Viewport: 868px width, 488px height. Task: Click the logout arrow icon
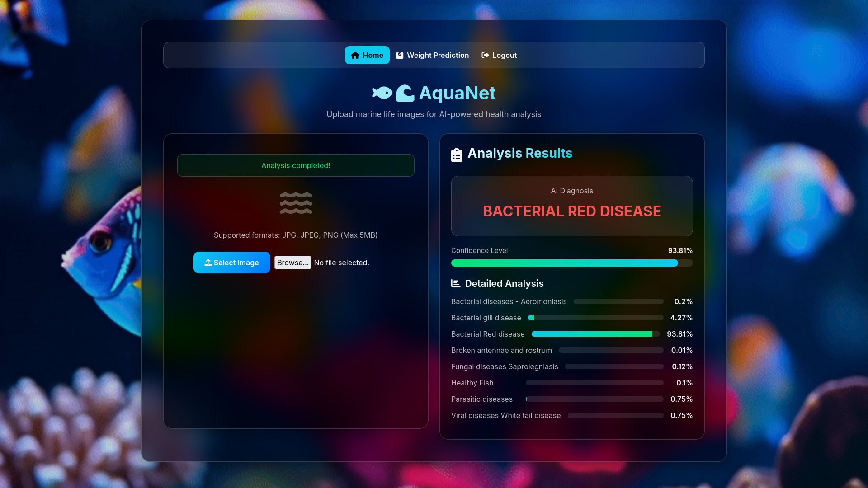[x=485, y=55]
